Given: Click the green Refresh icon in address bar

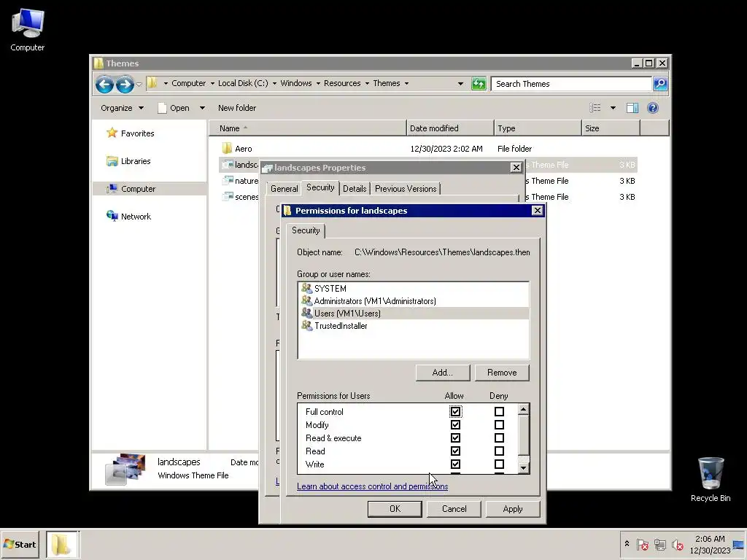Looking at the screenshot, I should click(x=479, y=84).
